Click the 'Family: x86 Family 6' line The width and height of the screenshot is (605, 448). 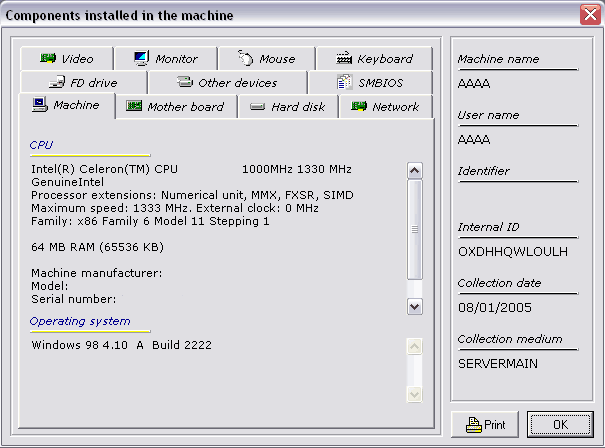pos(150,221)
